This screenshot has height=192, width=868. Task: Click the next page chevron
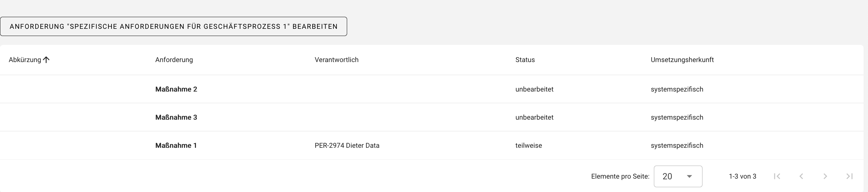(825, 176)
